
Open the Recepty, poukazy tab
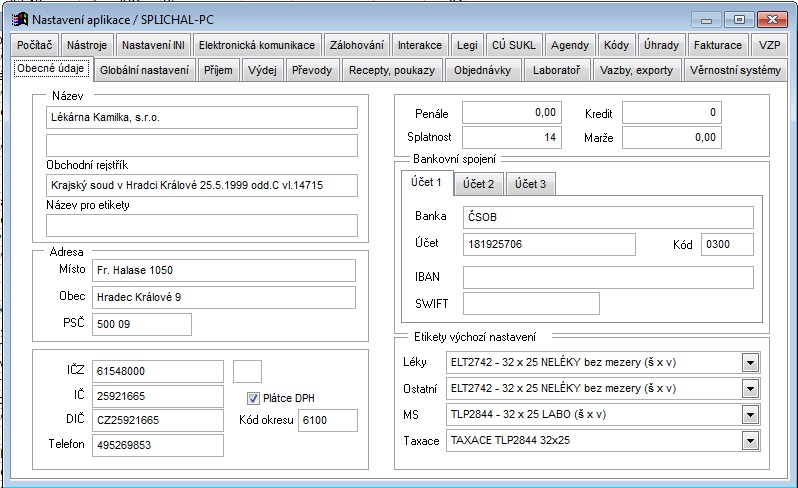(389, 70)
